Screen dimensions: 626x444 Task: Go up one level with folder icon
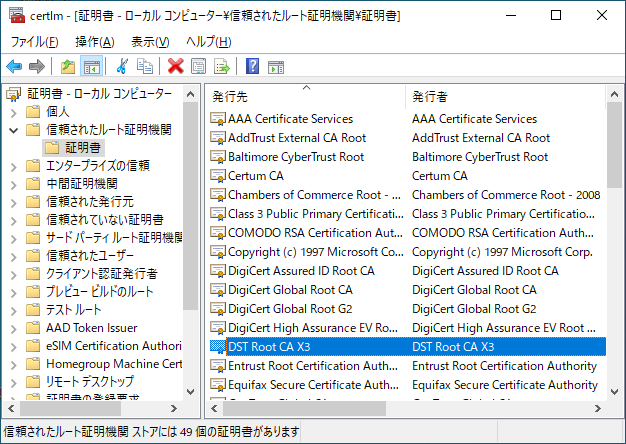tap(68, 66)
